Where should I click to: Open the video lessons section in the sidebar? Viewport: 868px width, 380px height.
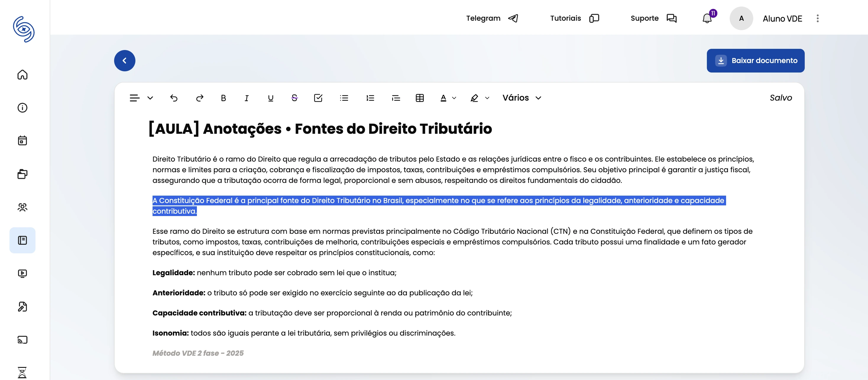[22, 273]
